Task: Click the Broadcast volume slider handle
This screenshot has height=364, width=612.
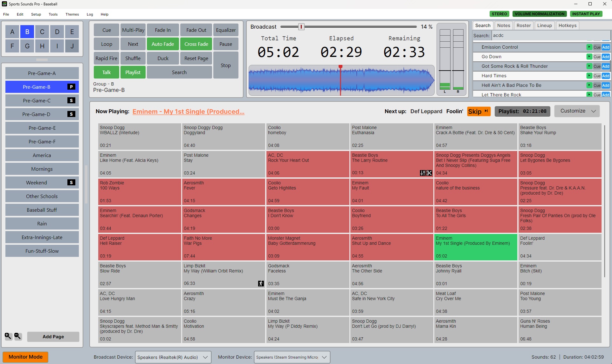Action: (x=301, y=27)
